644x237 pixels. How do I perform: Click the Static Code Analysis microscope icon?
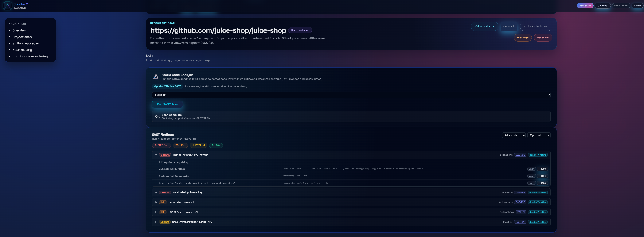155,77
